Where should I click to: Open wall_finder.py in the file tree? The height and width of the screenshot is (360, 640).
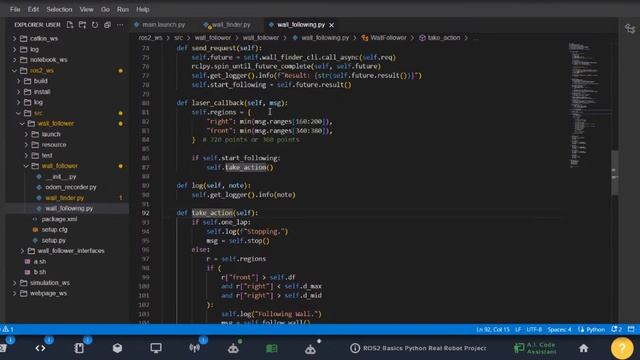click(64, 198)
